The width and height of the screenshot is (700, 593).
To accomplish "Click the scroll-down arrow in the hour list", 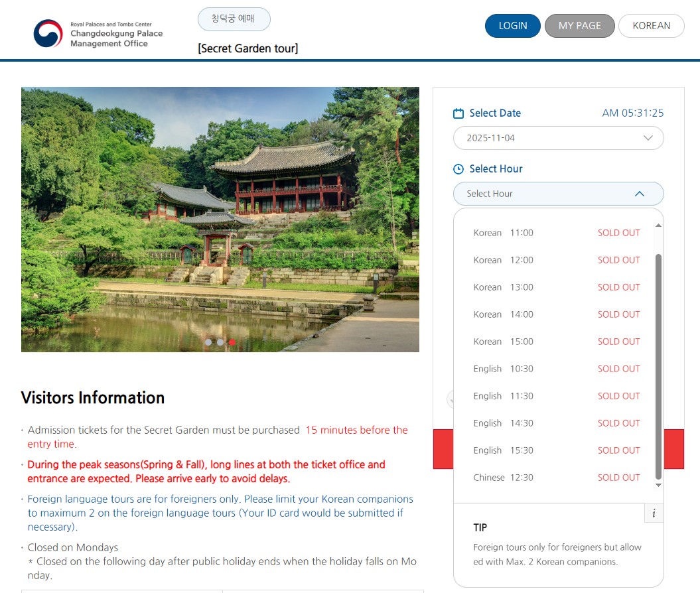I will [x=658, y=486].
